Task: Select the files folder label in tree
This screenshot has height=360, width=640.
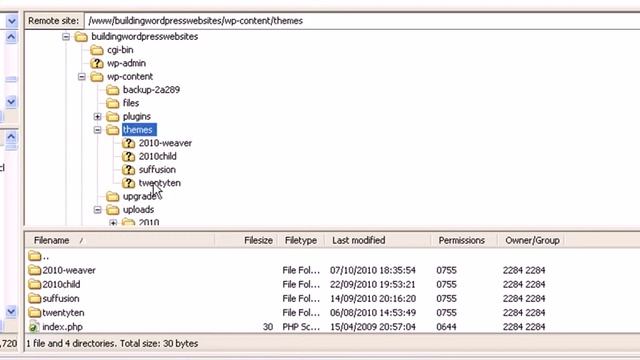Action: tap(131, 103)
